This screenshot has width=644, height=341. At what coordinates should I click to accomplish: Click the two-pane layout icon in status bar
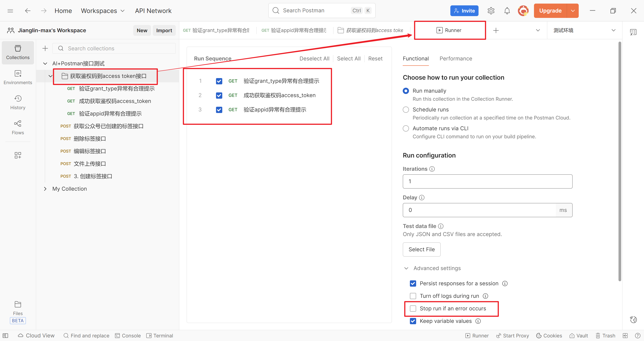pyautogui.click(x=625, y=335)
